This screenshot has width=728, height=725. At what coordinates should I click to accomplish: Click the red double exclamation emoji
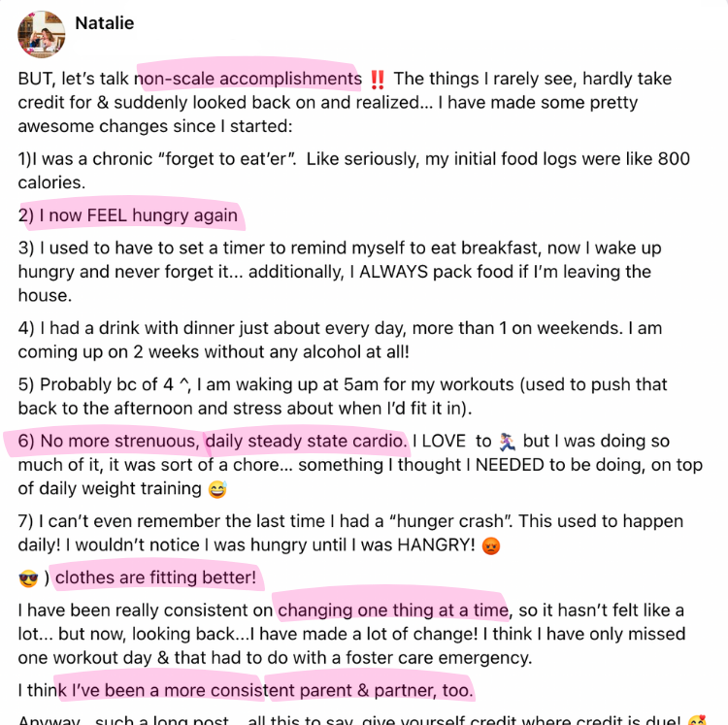click(x=378, y=80)
